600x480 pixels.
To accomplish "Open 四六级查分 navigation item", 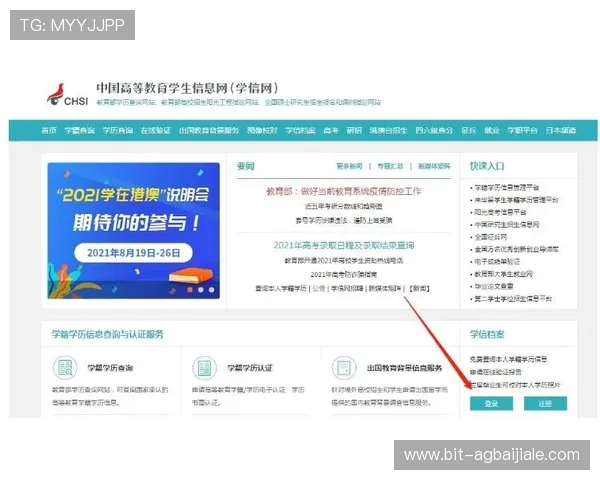I will [x=434, y=131].
